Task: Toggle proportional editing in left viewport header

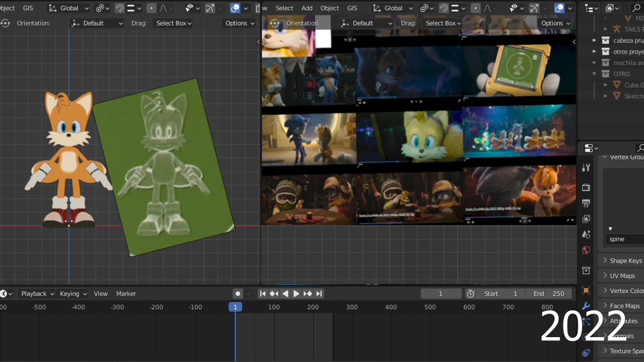Action: pyautogui.click(x=151, y=8)
